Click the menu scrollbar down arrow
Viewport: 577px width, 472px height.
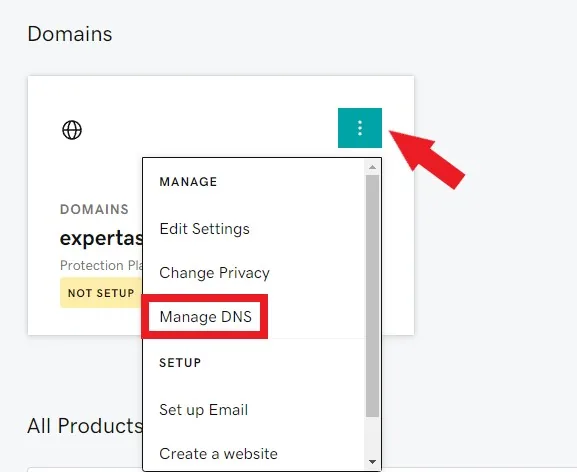point(372,462)
